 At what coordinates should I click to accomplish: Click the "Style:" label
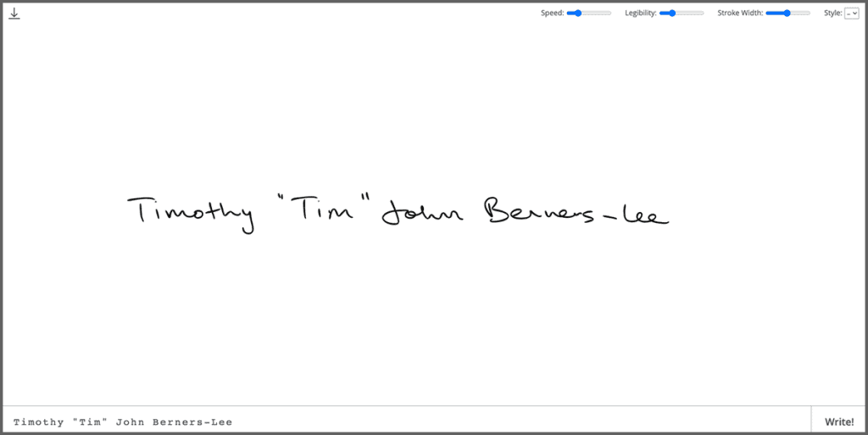point(832,14)
